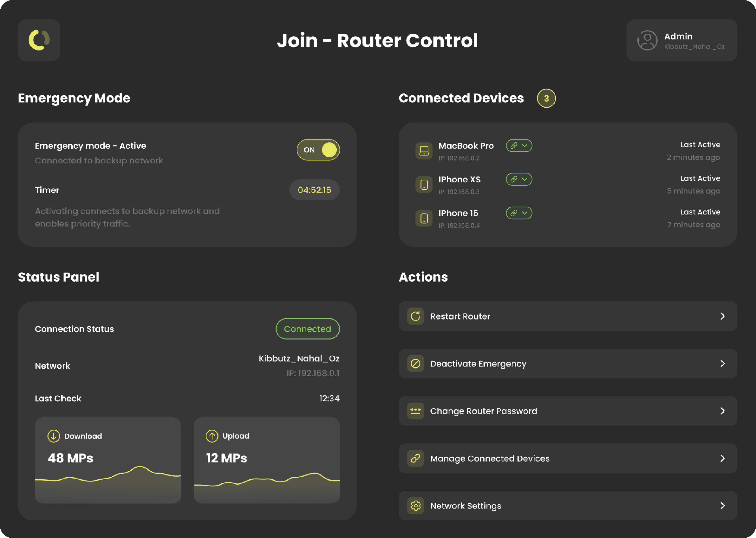Open Restart Router via its right chevron

(x=723, y=316)
